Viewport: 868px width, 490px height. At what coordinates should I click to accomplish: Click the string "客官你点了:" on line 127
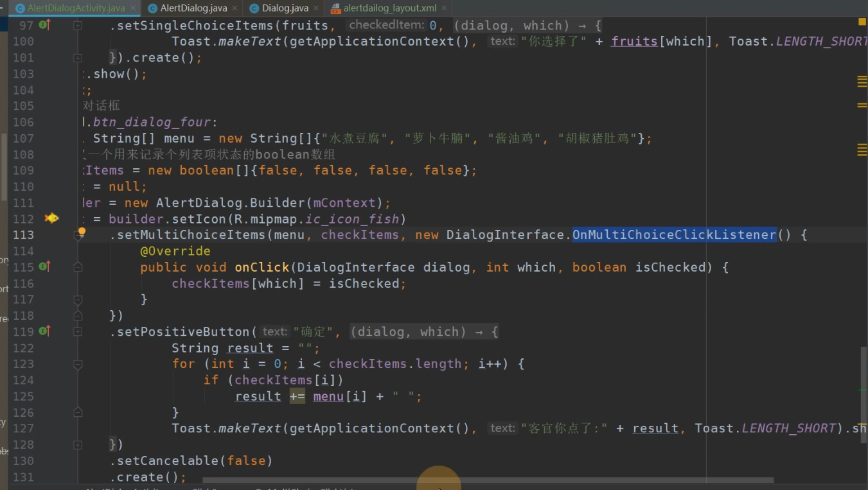(x=564, y=429)
